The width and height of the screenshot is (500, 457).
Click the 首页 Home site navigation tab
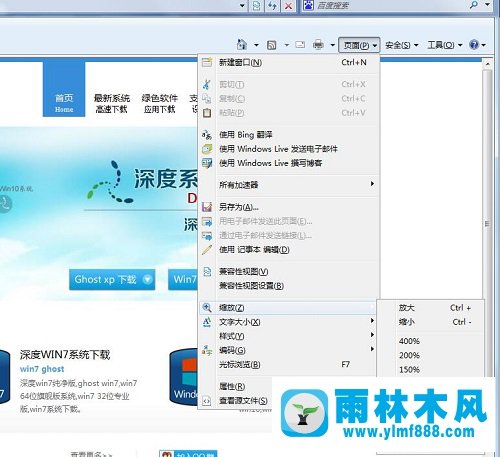(64, 89)
